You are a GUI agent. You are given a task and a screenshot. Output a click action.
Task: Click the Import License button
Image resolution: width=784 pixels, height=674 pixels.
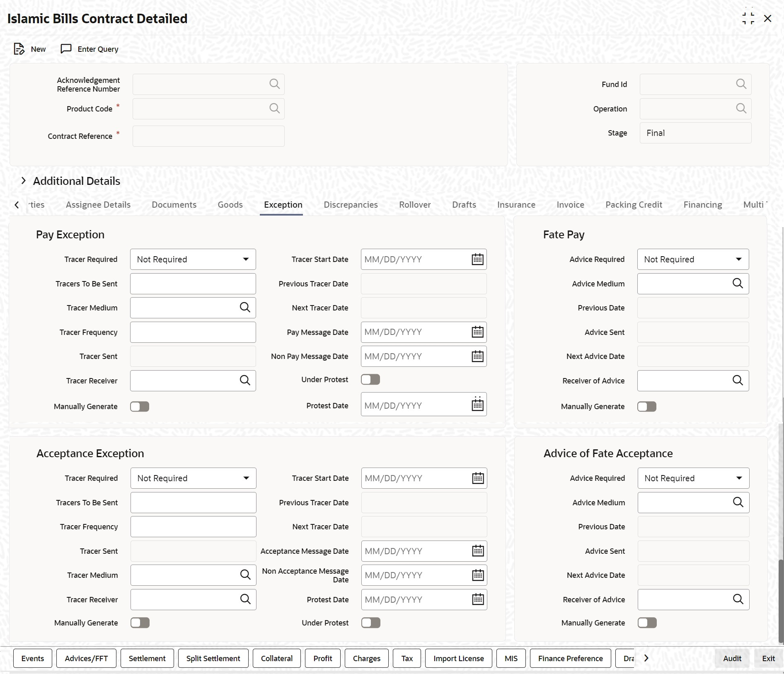point(459,658)
